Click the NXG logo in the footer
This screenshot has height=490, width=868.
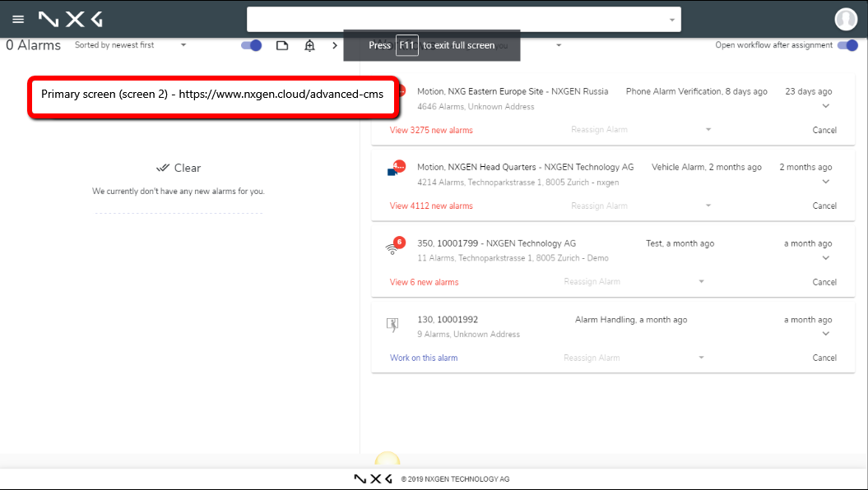click(373, 479)
